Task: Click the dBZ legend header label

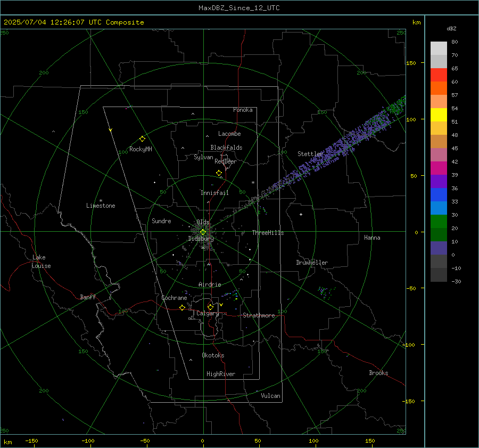Action: tap(451, 28)
